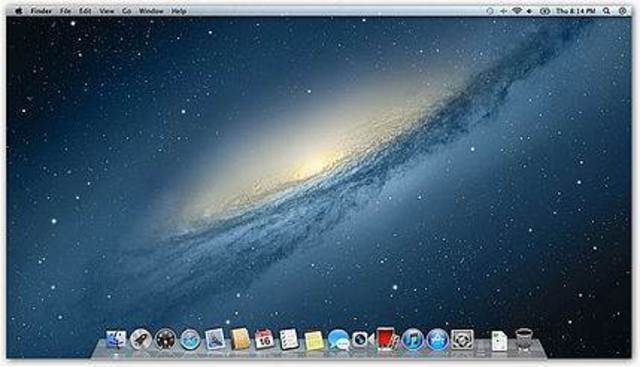Open Mail stamp icon in Dock
Viewport: 640px width, 367px height.
click(x=215, y=339)
